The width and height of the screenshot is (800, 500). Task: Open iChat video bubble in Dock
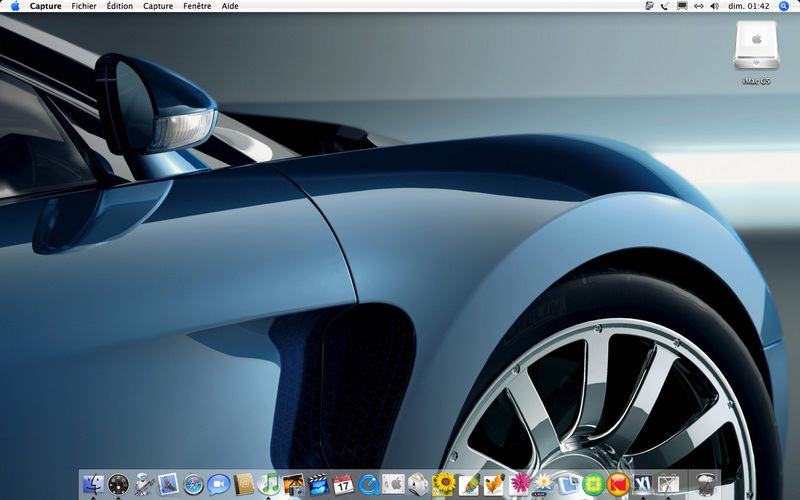click(x=218, y=484)
